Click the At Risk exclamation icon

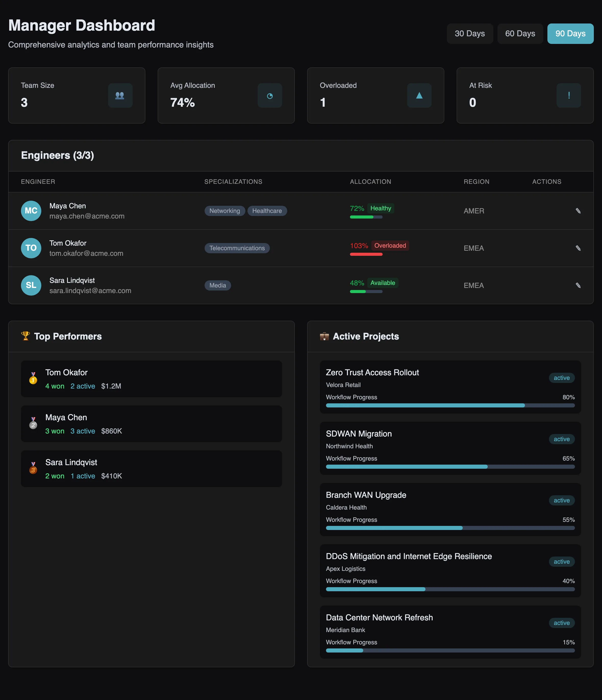[x=569, y=96]
